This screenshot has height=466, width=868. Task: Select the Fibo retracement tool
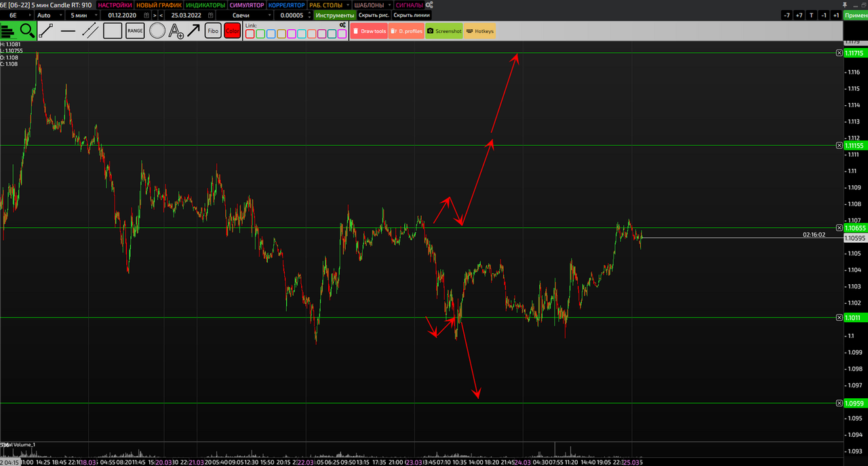tap(213, 31)
